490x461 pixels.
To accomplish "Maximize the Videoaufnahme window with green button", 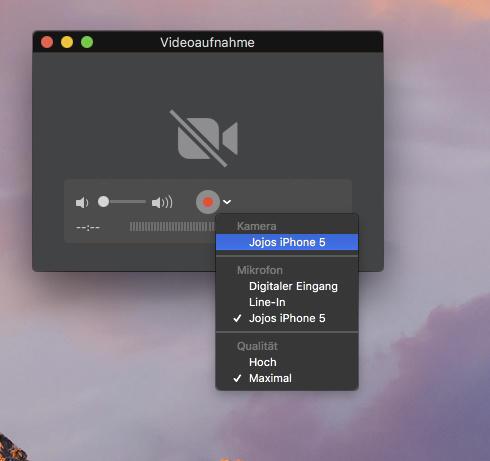I will [87, 42].
